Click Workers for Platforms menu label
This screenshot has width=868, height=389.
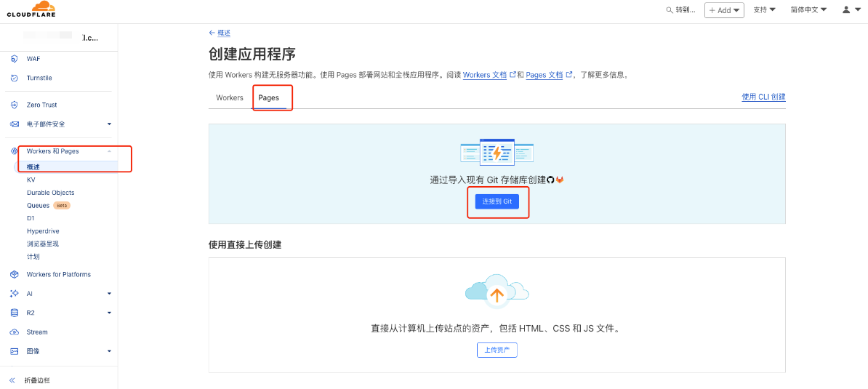point(59,274)
